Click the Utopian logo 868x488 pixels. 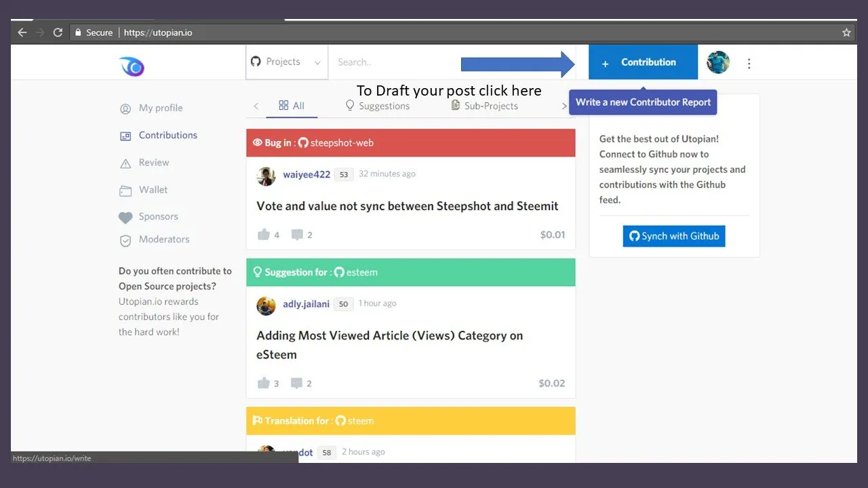point(132,66)
